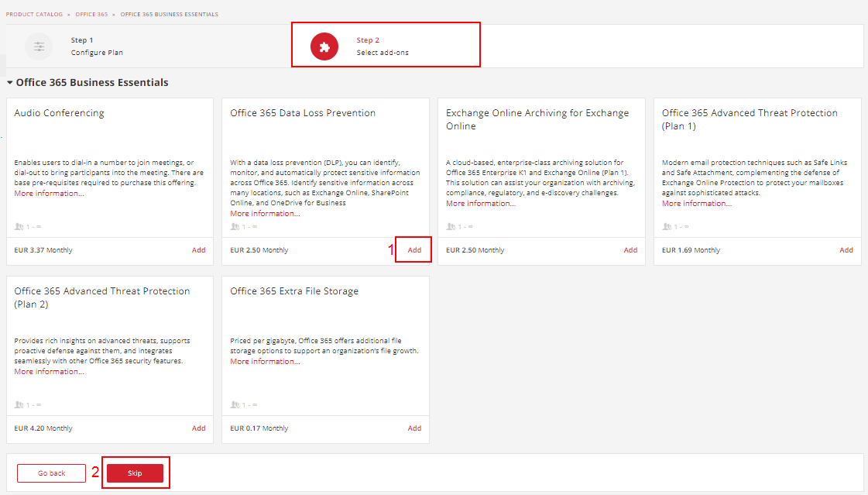868x495 pixels.
Task: Open PRODUCT CATALOG breadcrumb link
Action: pos(34,15)
